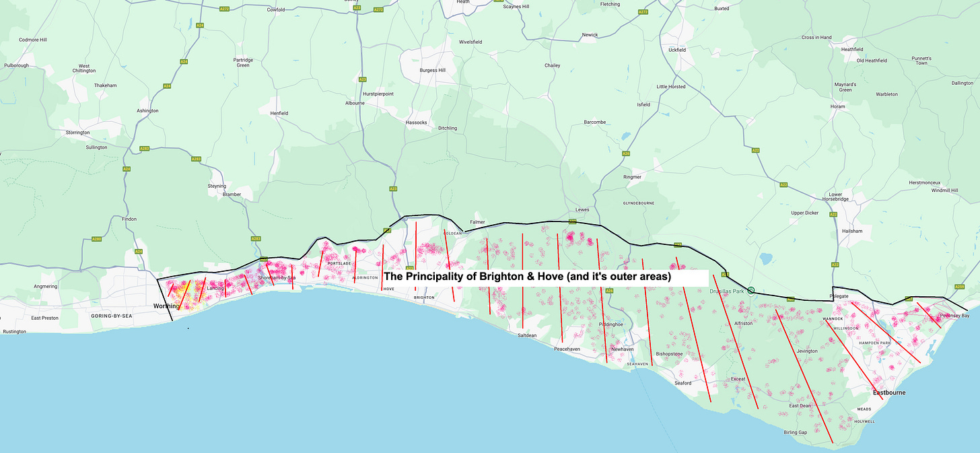Select the Cross in Hand label
Screen dimensions: 980x453
pyautogui.click(x=816, y=38)
